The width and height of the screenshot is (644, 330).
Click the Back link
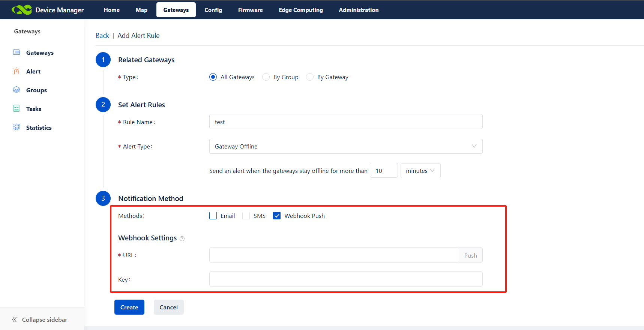point(102,36)
